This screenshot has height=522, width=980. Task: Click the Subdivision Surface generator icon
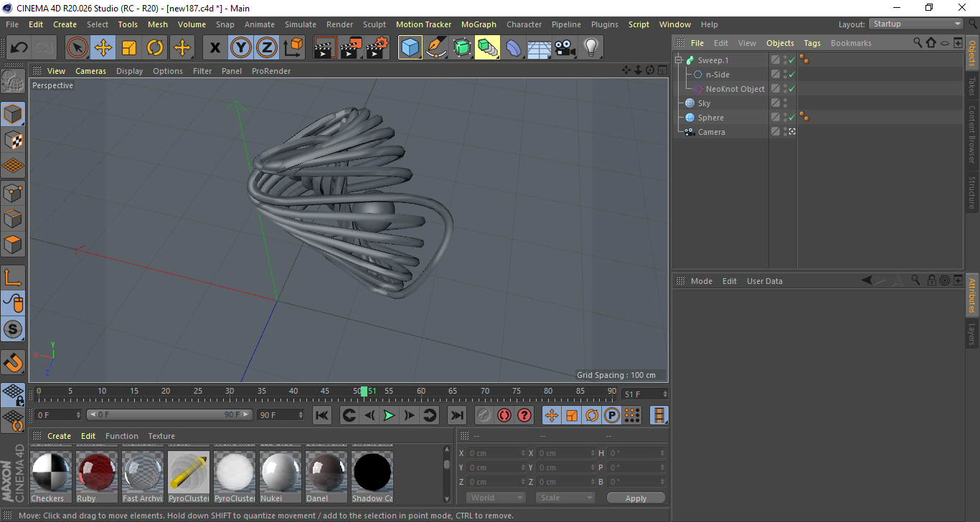pos(462,48)
